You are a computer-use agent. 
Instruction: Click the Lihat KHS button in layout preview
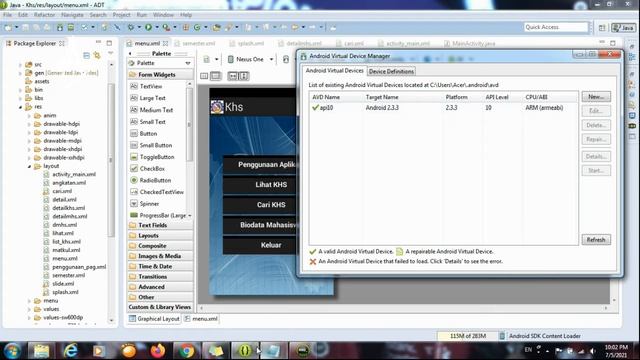tap(259, 184)
